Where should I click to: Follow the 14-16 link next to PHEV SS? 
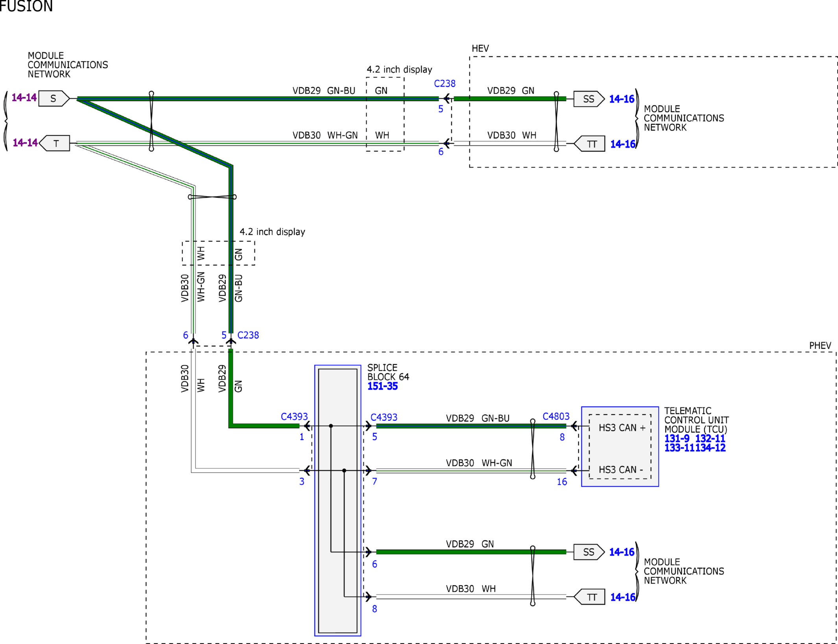622,552
